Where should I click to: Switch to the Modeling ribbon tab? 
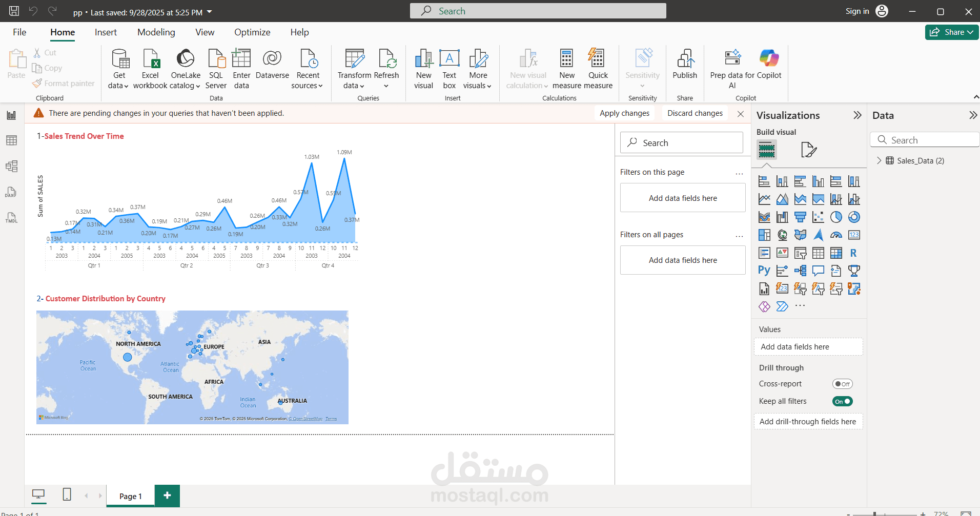point(156,32)
